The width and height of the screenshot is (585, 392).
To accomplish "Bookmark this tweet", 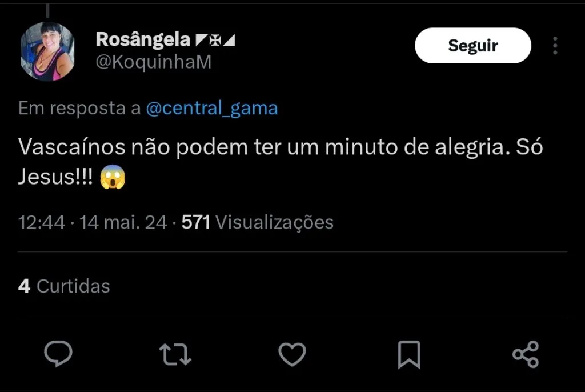I will (409, 354).
